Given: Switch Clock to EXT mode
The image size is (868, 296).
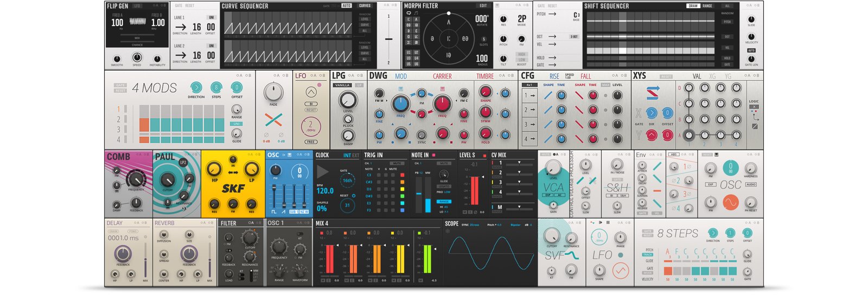Looking at the screenshot, I should click(x=355, y=156).
